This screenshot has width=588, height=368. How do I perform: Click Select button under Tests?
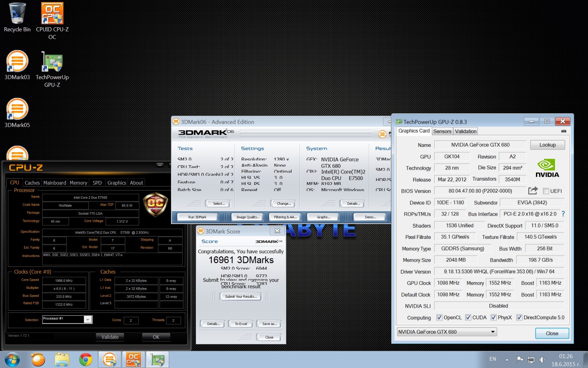[218, 203]
